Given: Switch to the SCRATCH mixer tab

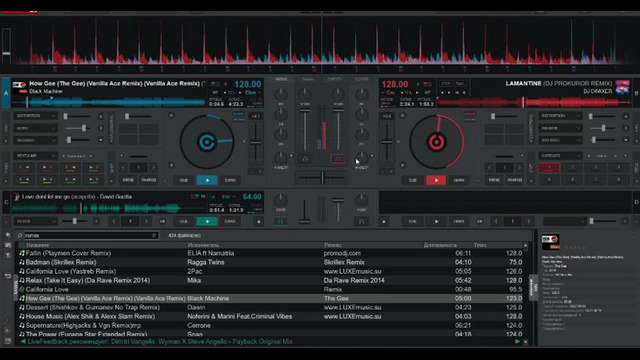Looking at the screenshot, I should tap(335, 79).
